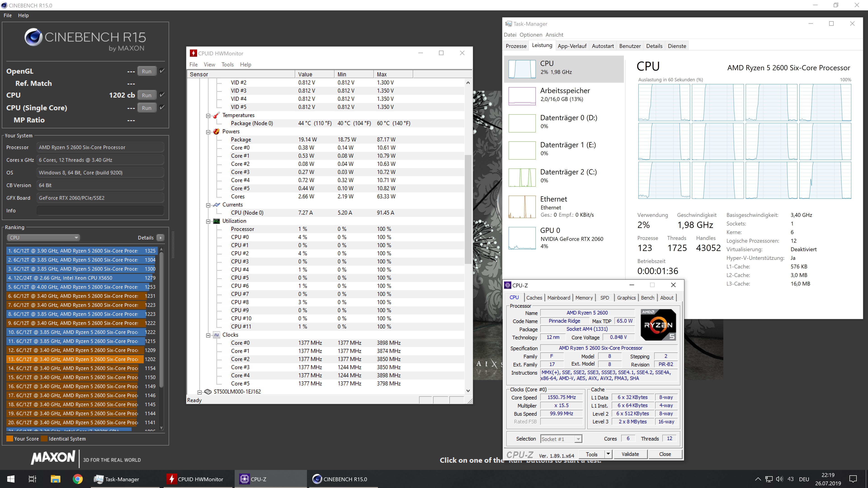868x488 pixels.
Task: Open the Tools dropdown arrow in CPU-Z
Action: click(608, 454)
